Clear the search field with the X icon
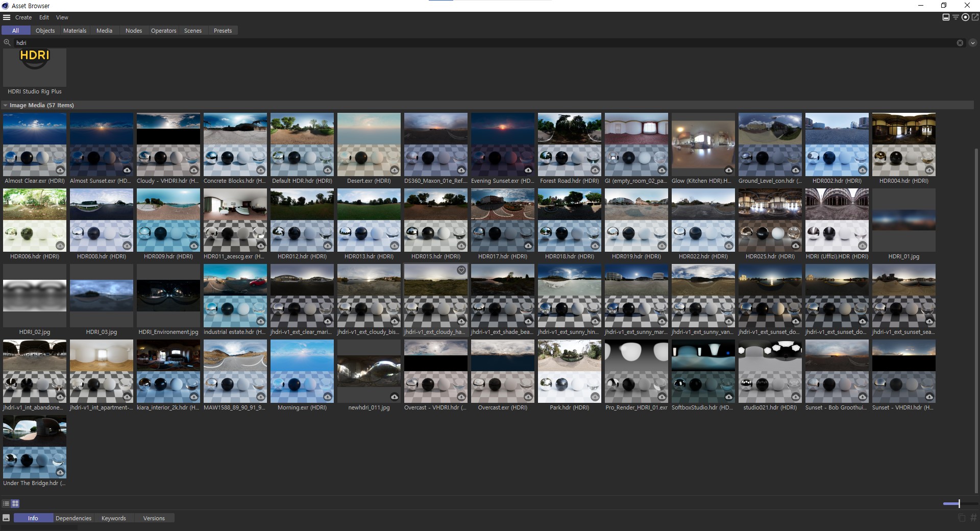Screen dimensions: 980x531 click(x=960, y=43)
